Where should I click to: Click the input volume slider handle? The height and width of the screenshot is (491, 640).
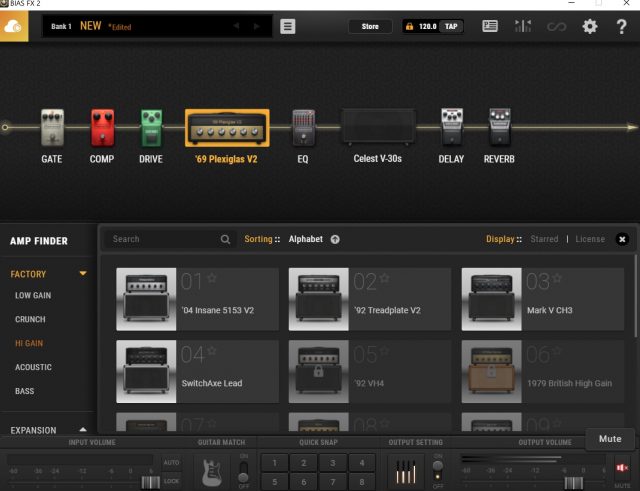point(150,482)
